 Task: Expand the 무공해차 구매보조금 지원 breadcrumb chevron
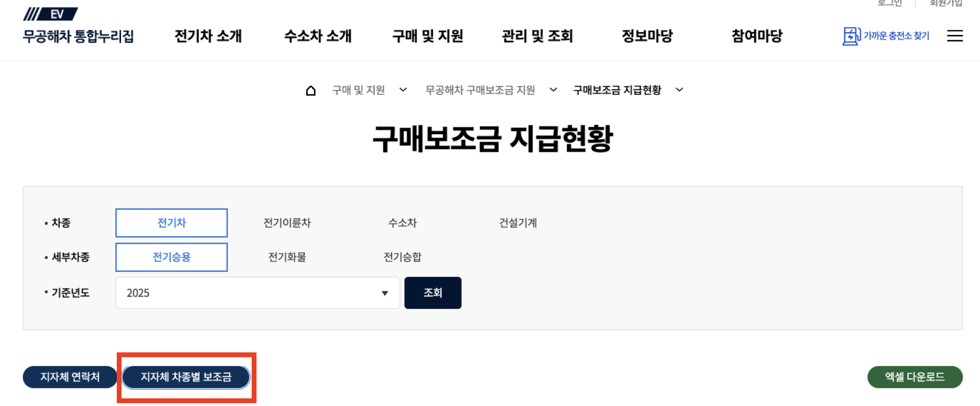[x=553, y=90]
